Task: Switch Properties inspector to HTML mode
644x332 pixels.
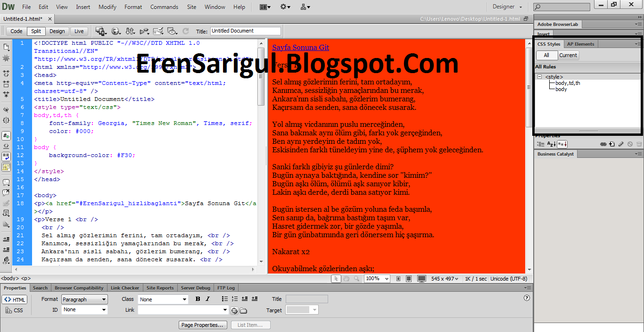Action: click(15, 299)
